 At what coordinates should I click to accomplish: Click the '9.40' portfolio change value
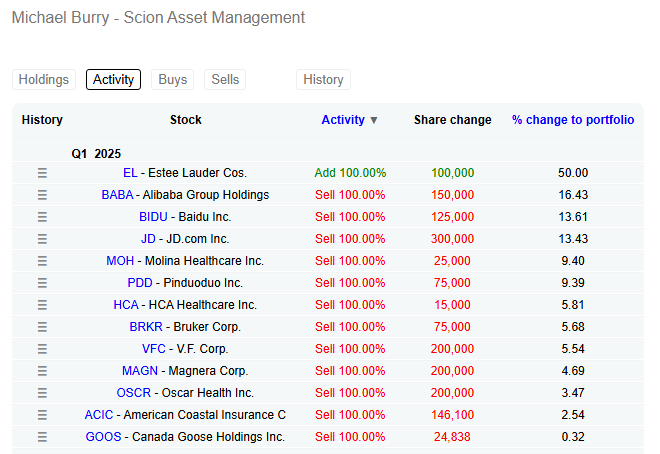pos(573,261)
